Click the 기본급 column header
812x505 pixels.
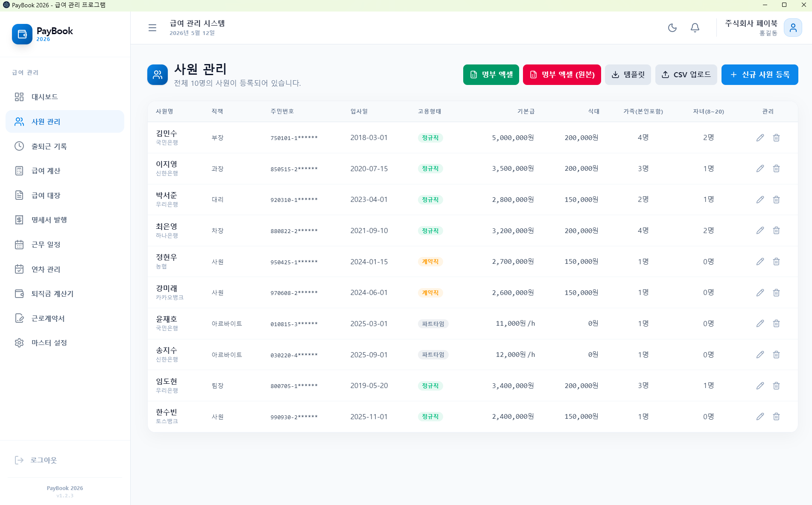point(526,111)
